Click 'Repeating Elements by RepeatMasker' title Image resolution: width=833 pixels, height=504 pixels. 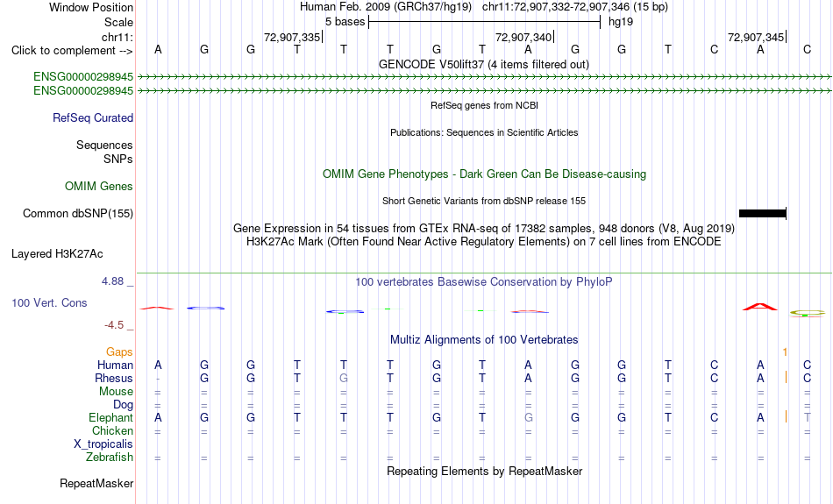tap(484, 471)
